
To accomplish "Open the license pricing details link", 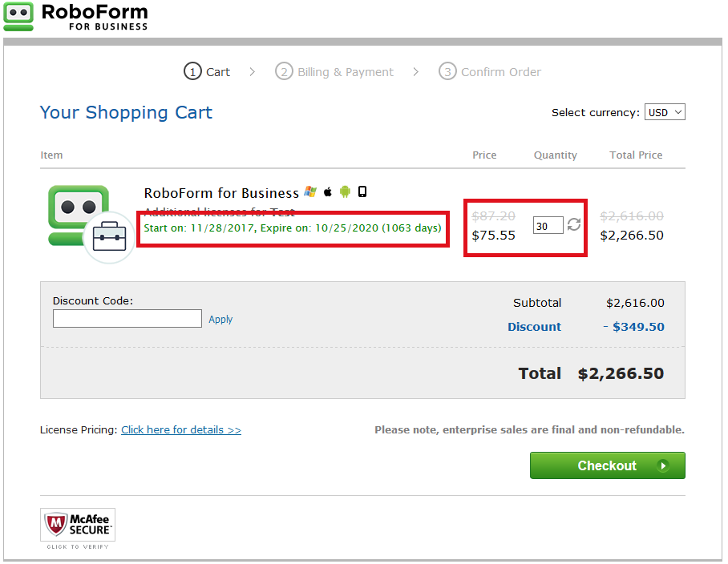I will pos(181,430).
